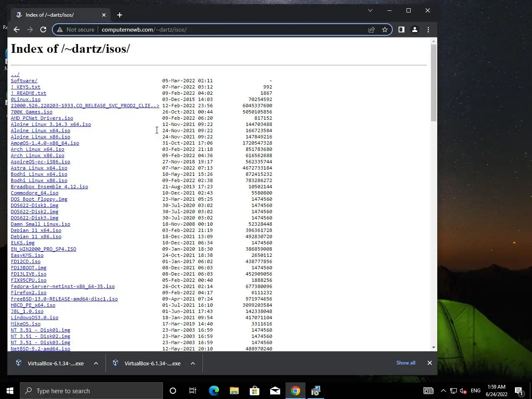Viewport: 532px width, 399px height.
Task: Download MikeOS.iso
Action: click(26, 324)
